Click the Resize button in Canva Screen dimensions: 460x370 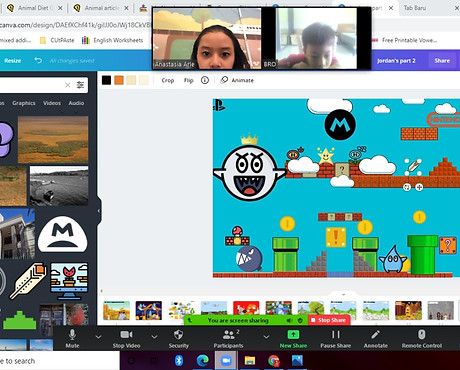[13, 60]
